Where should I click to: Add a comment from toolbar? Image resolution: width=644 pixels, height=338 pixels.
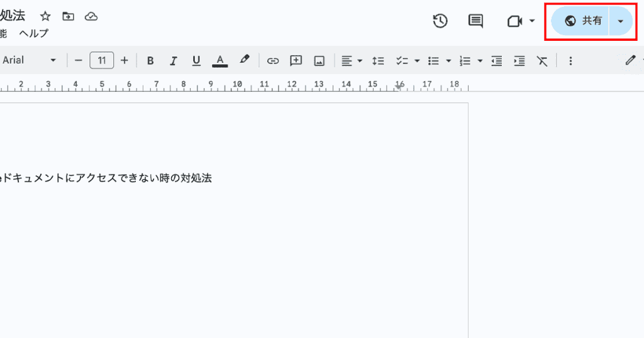(296, 61)
